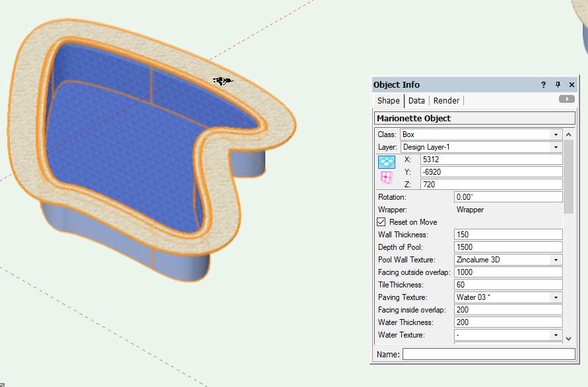
Task: Close the Object Info palette
Action: point(572,85)
